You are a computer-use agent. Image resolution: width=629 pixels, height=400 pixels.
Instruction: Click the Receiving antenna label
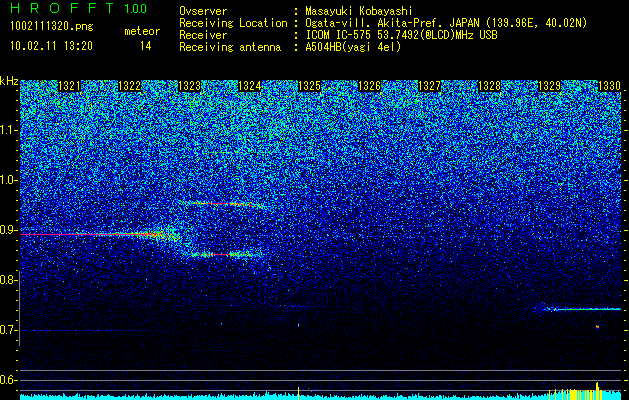tap(230, 47)
